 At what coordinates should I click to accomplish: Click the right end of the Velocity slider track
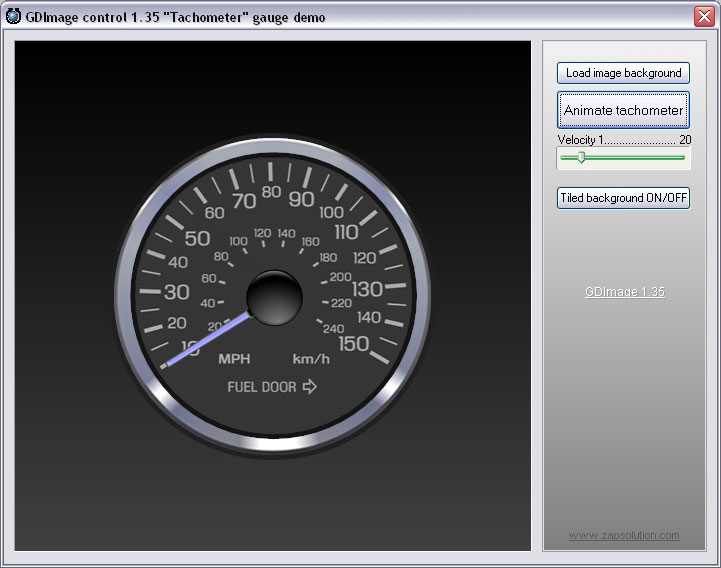pyautogui.click(x=683, y=157)
